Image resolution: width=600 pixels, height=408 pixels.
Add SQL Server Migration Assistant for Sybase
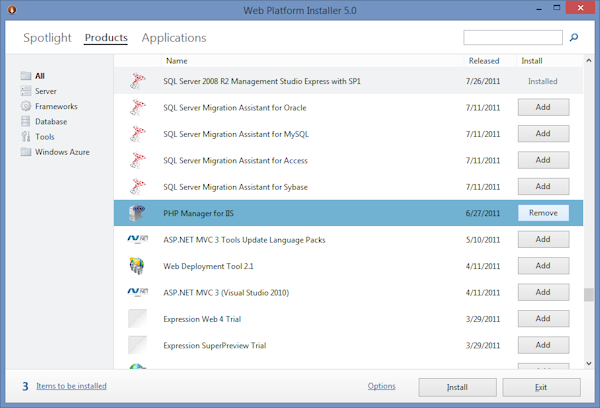point(543,186)
